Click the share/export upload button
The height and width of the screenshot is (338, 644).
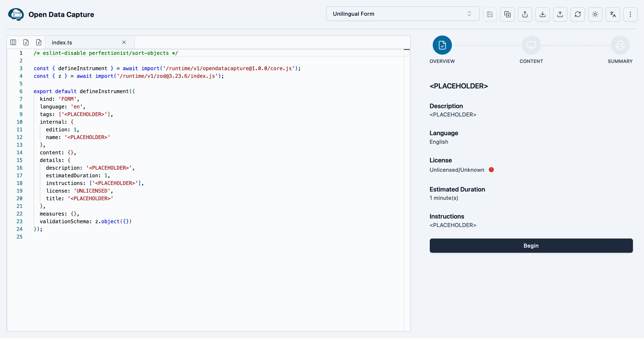tap(525, 14)
